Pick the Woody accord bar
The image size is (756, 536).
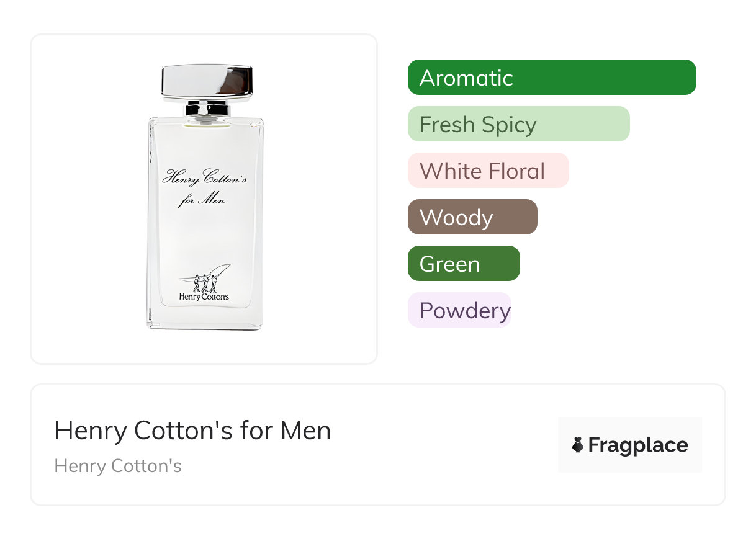coord(472,217)
